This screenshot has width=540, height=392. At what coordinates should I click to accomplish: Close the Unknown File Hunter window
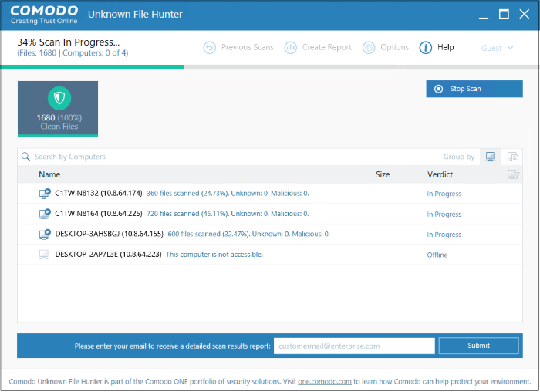524,14
